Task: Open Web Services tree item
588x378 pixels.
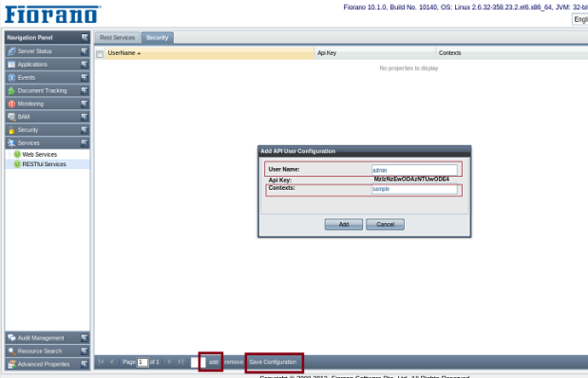Action: coord(39,155)
